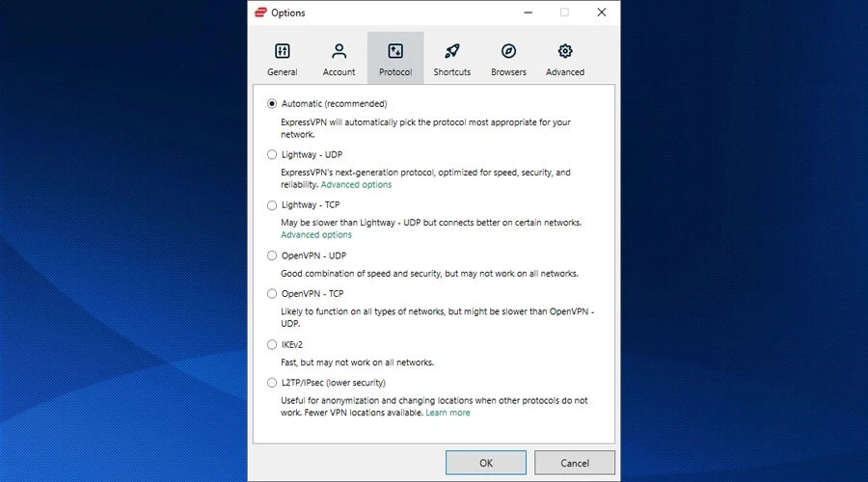Open the Shortcuts rocket icon

tap(451, 51)
